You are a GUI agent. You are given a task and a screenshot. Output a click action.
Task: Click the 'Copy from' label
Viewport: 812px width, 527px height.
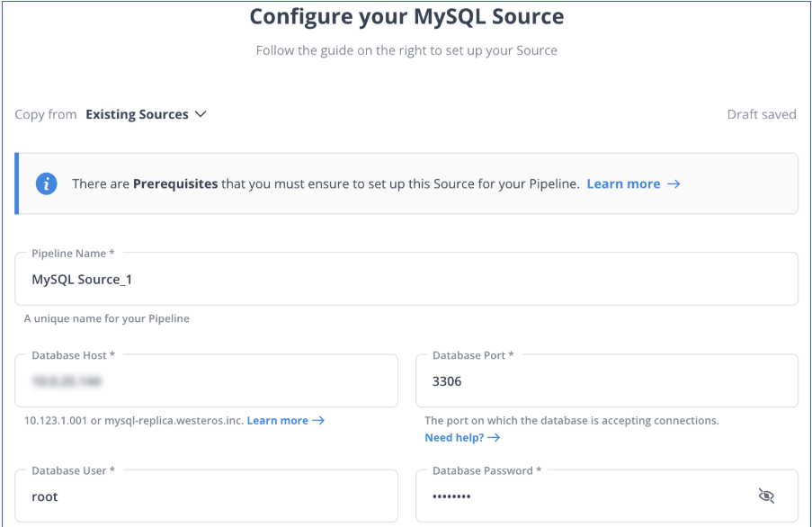pyautogui.click(x=46, y=114)
